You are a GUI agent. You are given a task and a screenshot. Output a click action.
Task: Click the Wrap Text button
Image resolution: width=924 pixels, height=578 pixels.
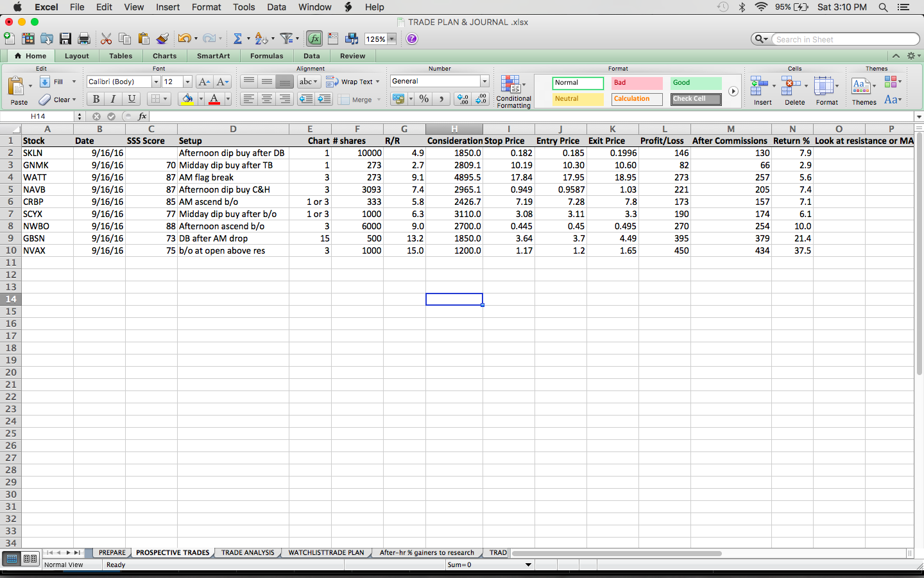(352, 82)
